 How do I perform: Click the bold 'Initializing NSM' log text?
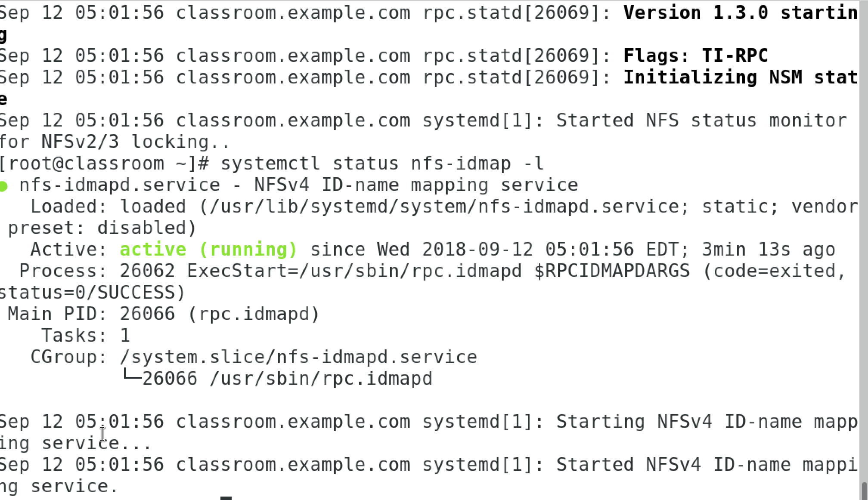tap(713, 77)
